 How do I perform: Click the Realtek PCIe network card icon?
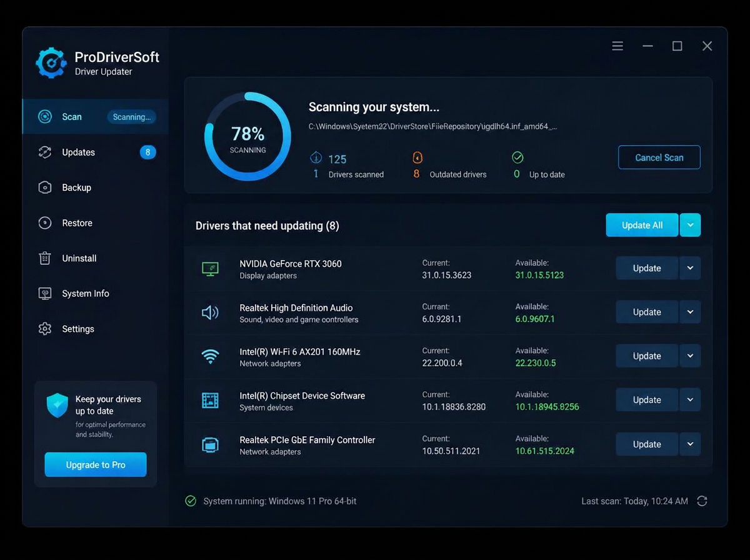pos(210,445)
